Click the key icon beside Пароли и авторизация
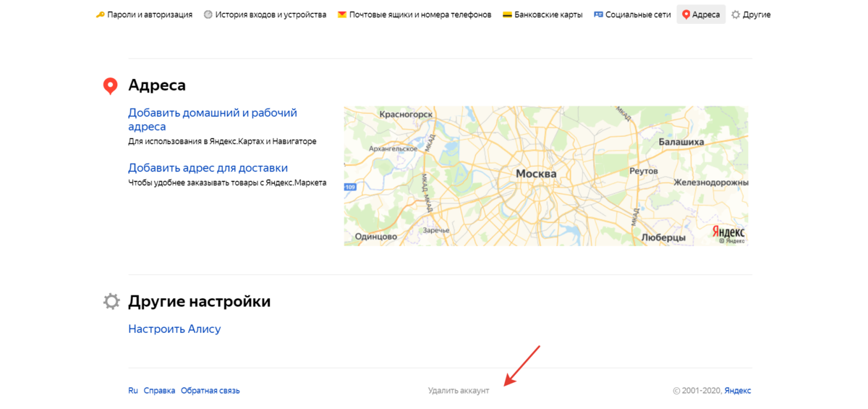The width and height of the screenshot is (868, 409). (100, 14)
